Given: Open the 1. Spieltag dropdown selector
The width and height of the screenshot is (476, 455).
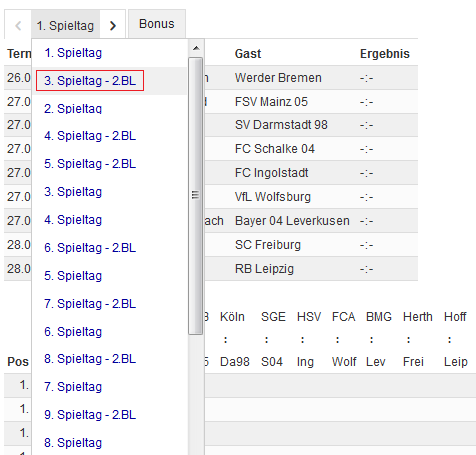Looking at the screenshot, I should pyautogui.click(x=65, y=26).
